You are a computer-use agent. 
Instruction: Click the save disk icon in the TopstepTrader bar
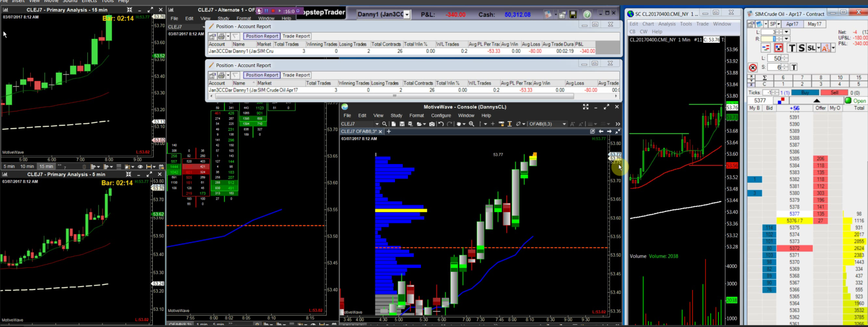pos(573,15)
